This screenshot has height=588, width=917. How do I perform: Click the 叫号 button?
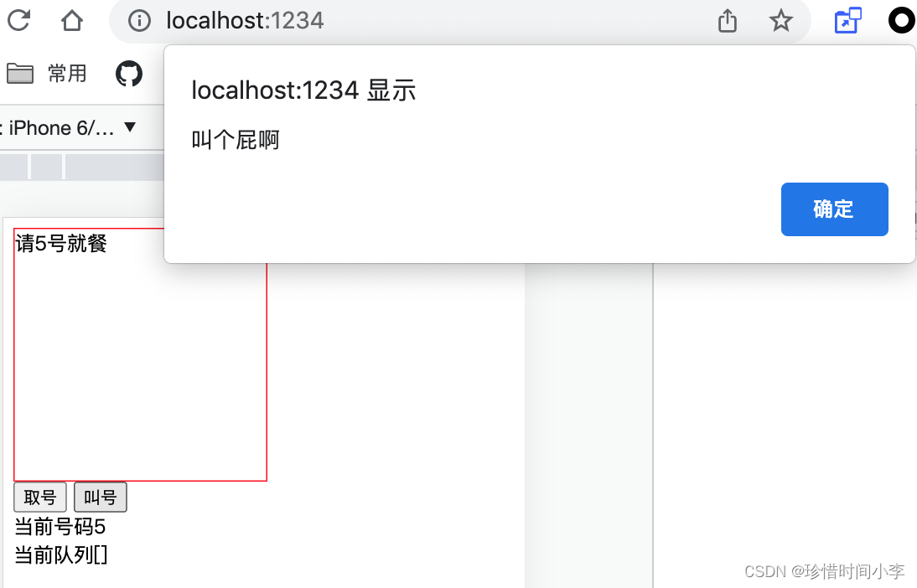(100, 498)
